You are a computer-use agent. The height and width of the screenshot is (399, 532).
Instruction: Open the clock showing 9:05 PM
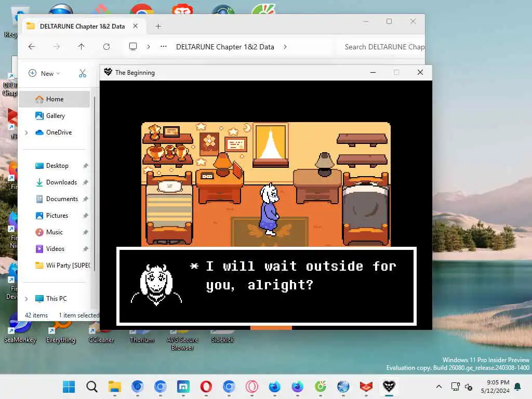[x=495, y=387]
